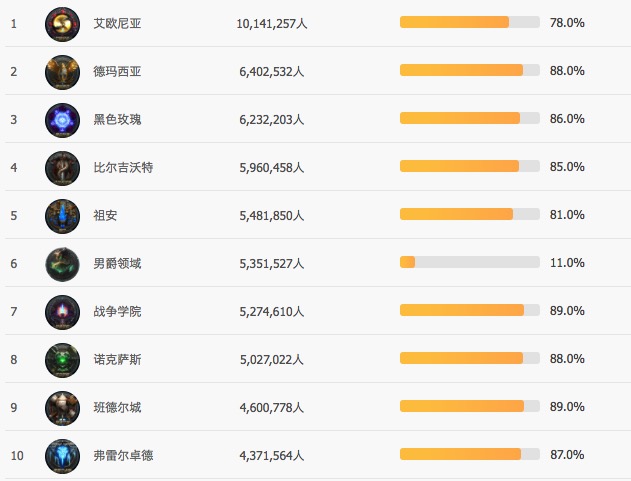Viewport: 631px width, 481px height.
Task: Click the 黑色玫瑰 server name
Action: tap(117, 119)
